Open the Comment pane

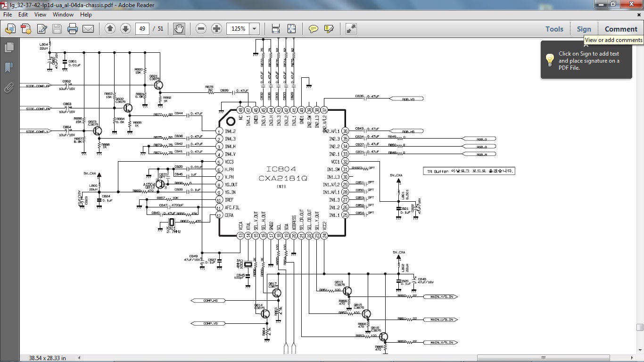coord(621,29)
